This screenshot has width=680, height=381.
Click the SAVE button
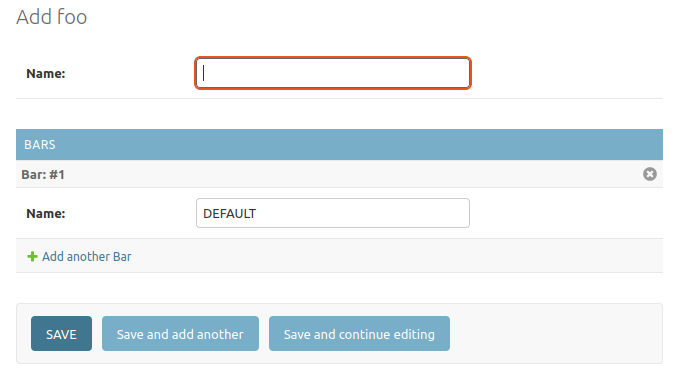pyautogui.click(x=61, y=333)
